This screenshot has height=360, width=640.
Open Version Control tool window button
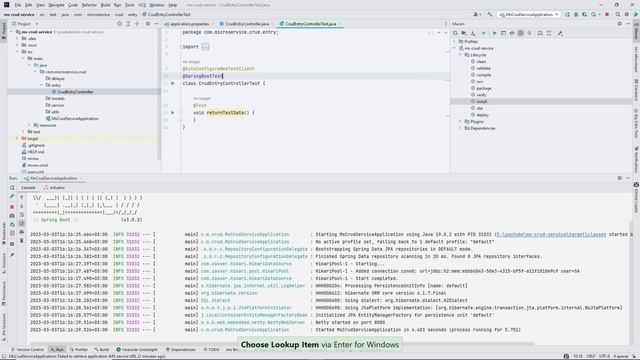pyautogui.click(x=27, y=350)
